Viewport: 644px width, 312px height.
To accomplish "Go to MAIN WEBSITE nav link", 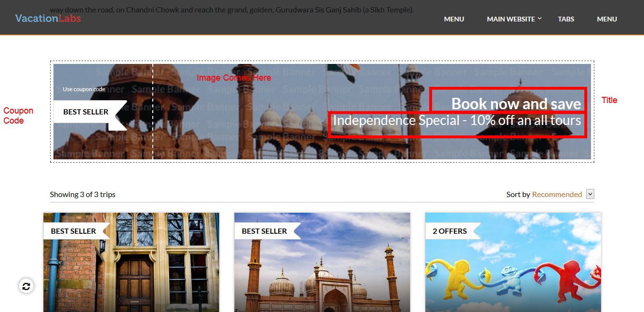I will point(510,19).
